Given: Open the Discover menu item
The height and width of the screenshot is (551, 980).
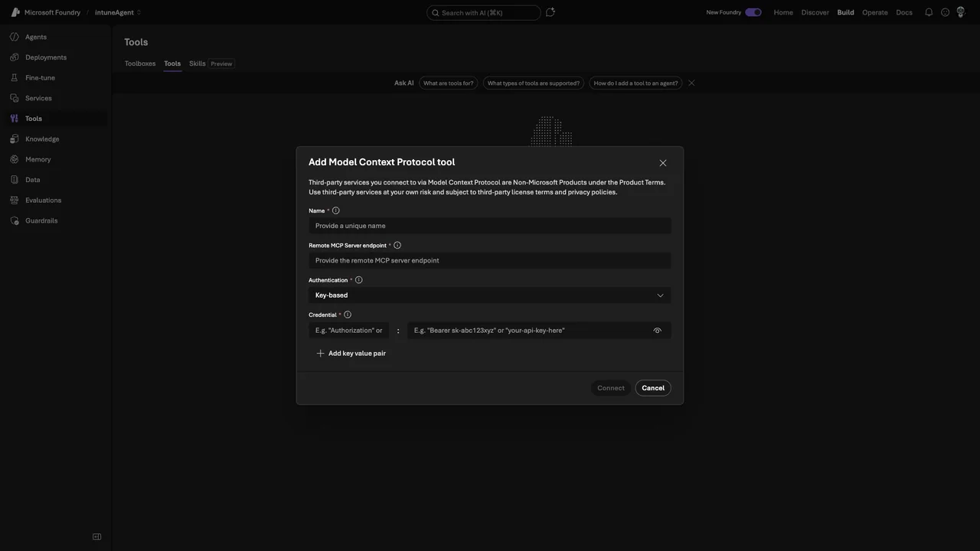Looking at the screenshot, I should (x=815, y=12).
